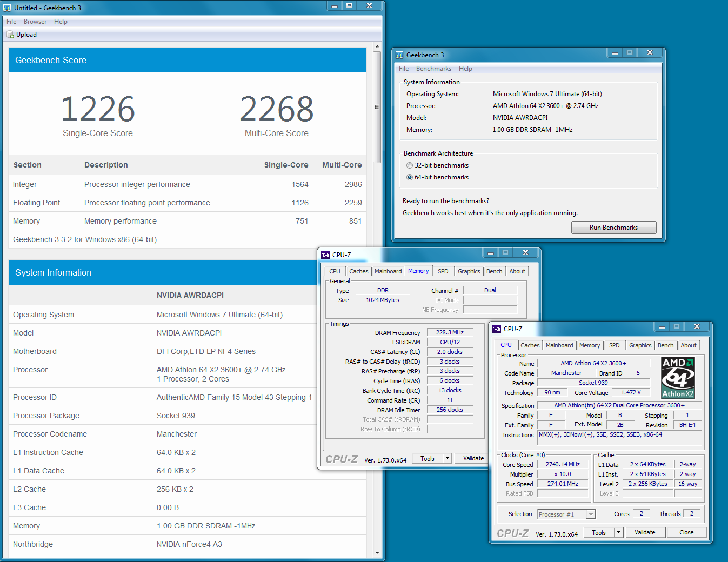The image size is (728, 562).
Task: Open Browser menu in Geekbench results window
Action: click(x=35, y=22)
